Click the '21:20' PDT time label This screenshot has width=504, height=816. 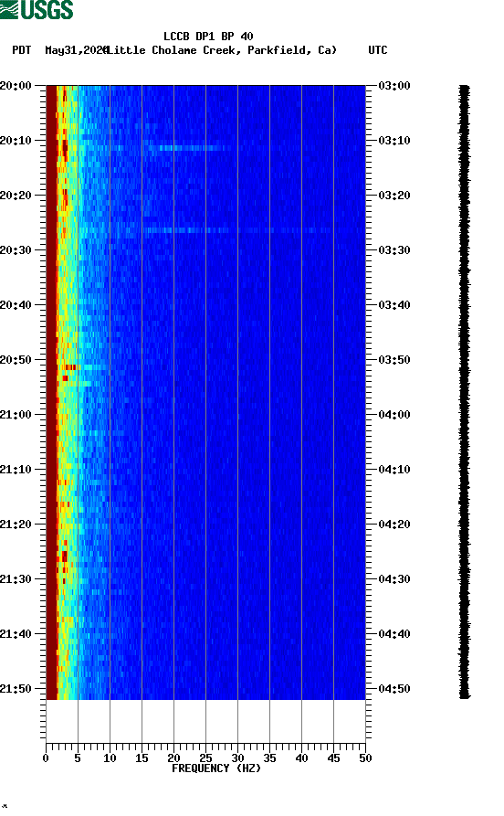pos(16,525)
